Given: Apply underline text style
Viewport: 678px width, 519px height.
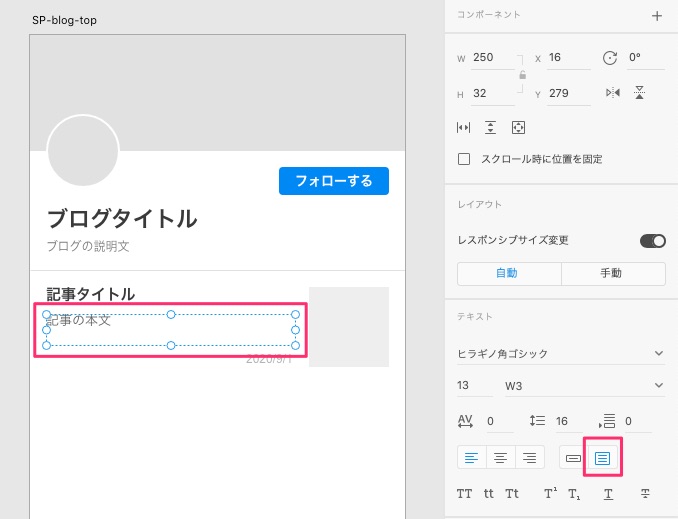Looking at the screenshot, I should pyautogui.click(x=608, y=494).
